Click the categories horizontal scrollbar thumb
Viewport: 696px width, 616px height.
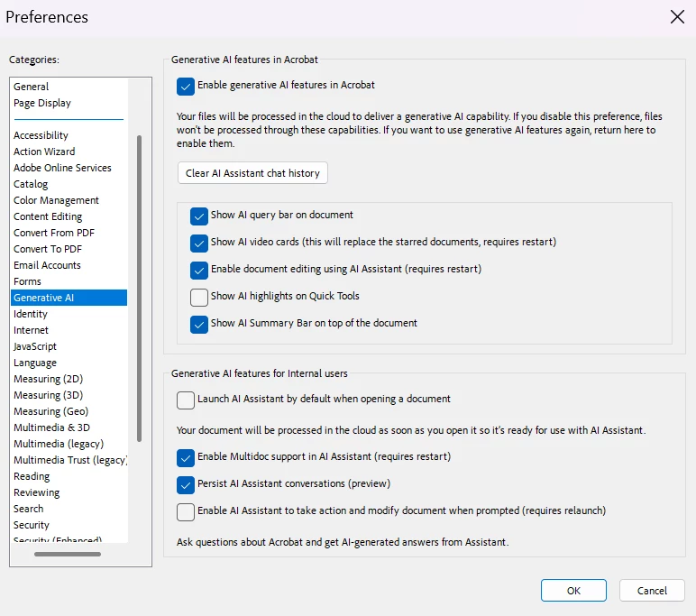point(68,555)
